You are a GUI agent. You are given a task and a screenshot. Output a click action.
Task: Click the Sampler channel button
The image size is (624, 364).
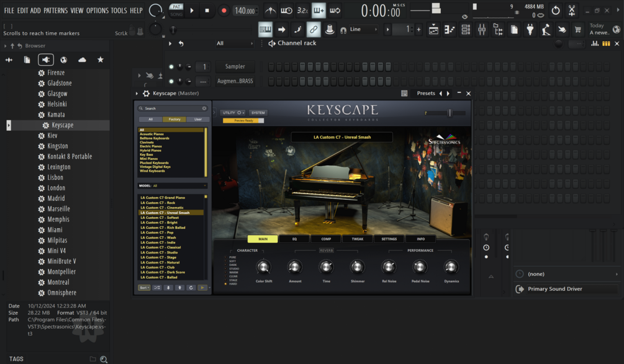235,67
